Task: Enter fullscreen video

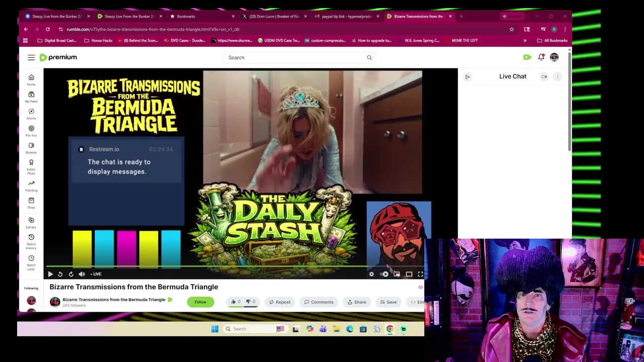Action: [x=421, y=274]
